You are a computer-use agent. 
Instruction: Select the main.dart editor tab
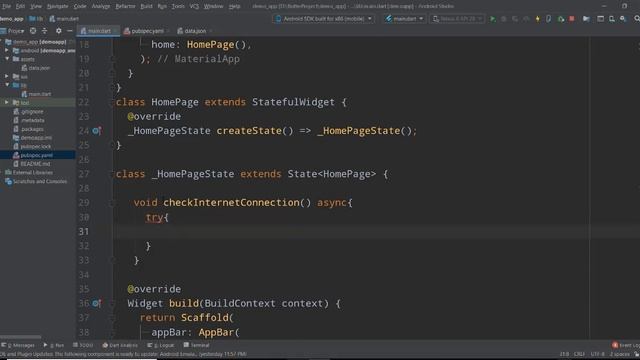98,31
